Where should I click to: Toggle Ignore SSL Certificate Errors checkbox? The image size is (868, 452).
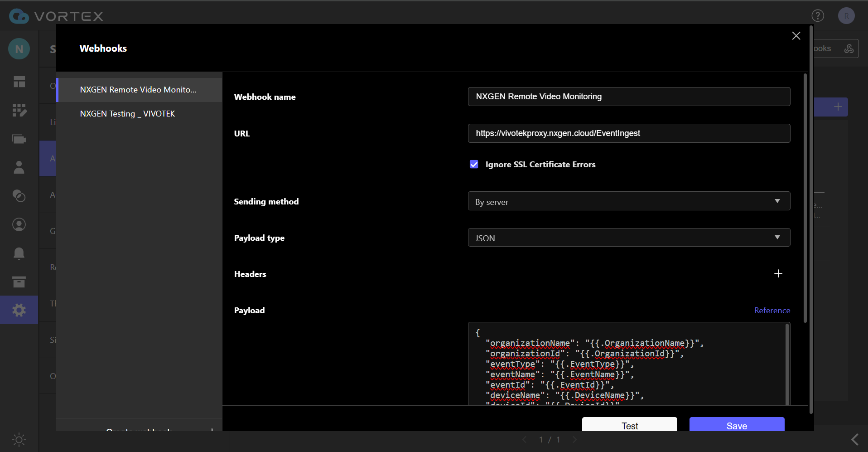pos(474,165)
